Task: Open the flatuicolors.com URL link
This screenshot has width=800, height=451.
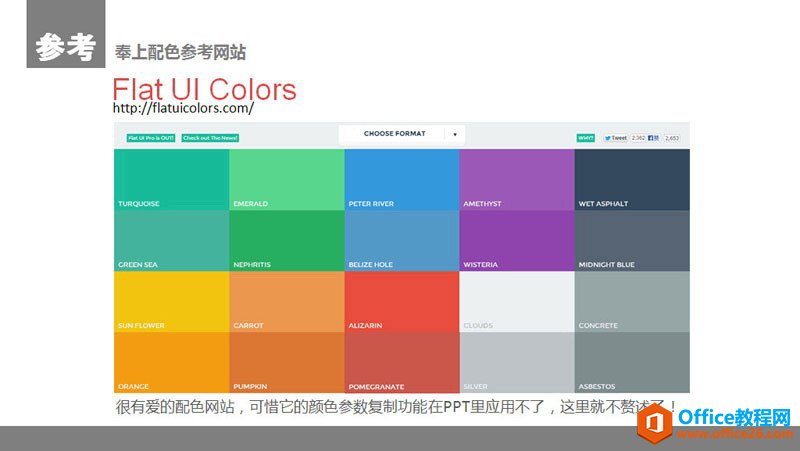Action: pyautogui.click(x=184, y=108)
